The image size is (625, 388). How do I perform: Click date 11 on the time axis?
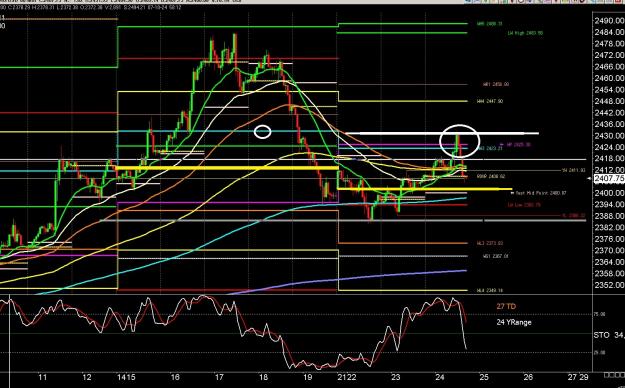43,377
